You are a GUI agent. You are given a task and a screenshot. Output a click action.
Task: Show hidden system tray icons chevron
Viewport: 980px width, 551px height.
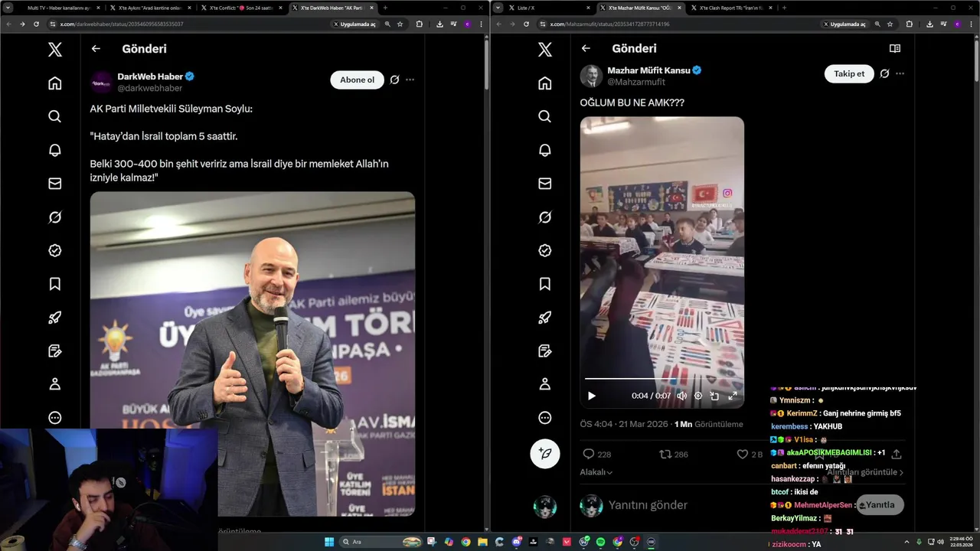[908, 542]
